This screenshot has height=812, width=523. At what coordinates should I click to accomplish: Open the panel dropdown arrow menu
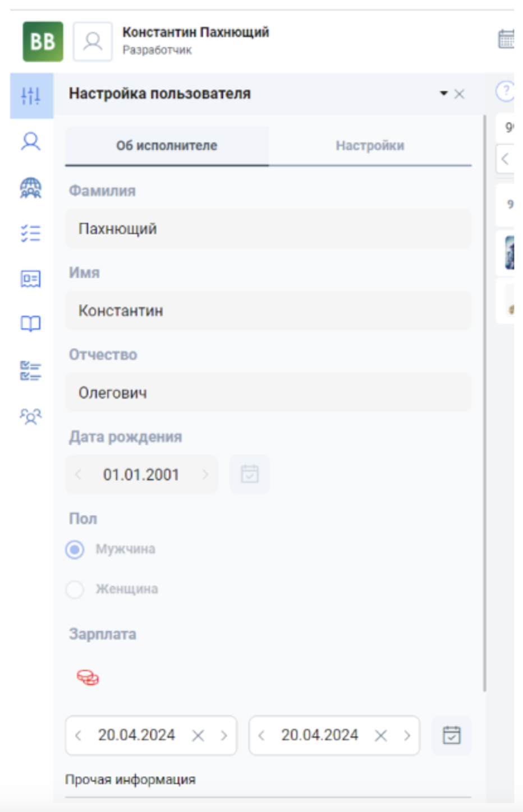[443, 93]
